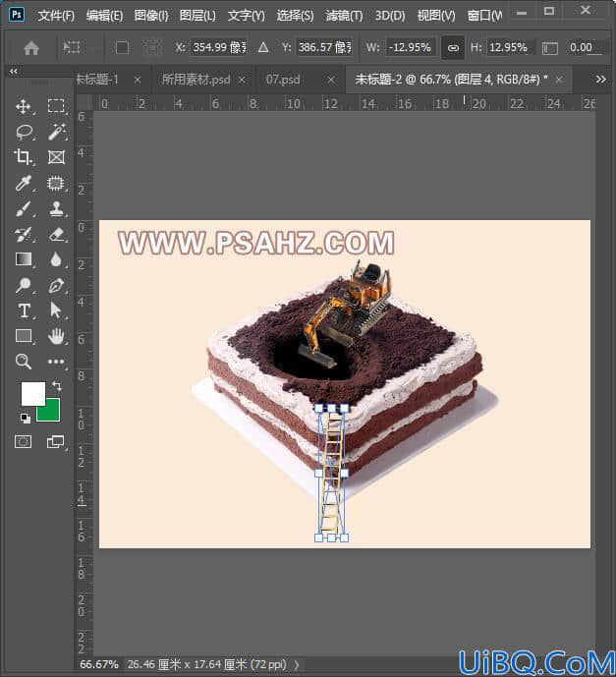Select the Rectangular Marquee tool
This screenshot has width=616, height=677.
click(56, 106)
